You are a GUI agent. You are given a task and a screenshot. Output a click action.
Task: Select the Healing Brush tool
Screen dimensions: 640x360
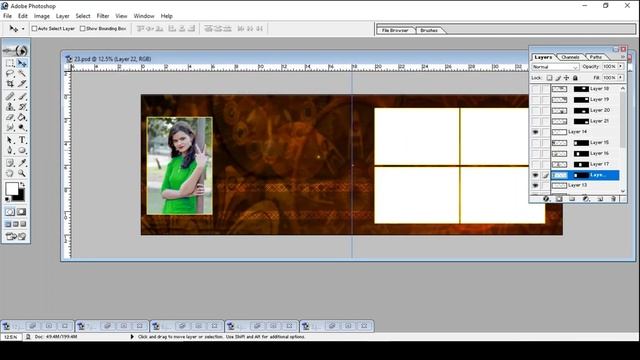click(10, 96)
